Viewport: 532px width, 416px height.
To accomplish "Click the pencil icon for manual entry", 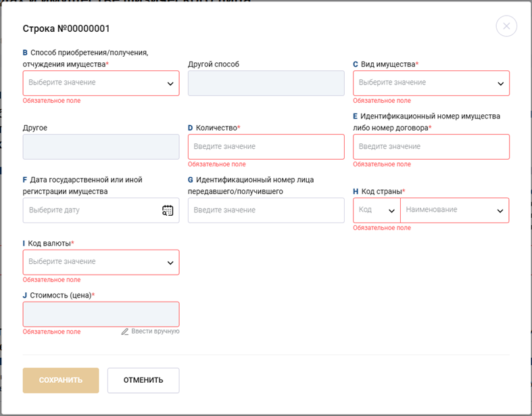I will point(125,331).
